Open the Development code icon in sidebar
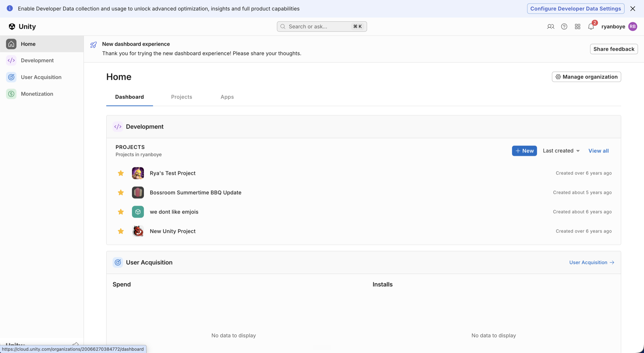Screen dimensions: 644x353 (x=11, y=60)
